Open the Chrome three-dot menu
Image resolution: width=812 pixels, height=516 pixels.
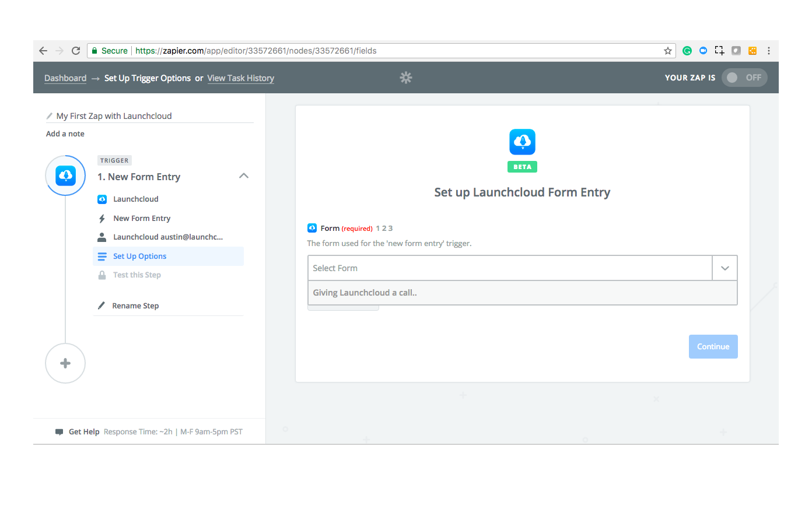pyautogui.click(x=769, y=51)
